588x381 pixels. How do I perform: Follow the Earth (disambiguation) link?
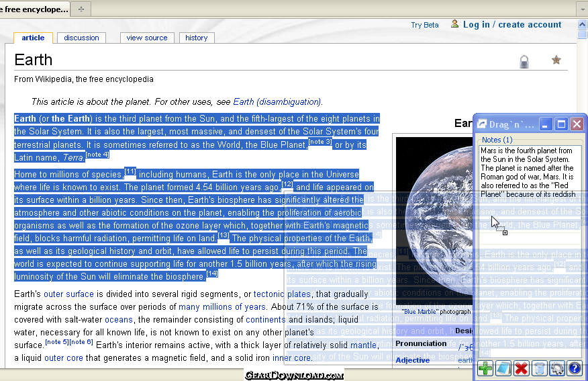point(277,101)
